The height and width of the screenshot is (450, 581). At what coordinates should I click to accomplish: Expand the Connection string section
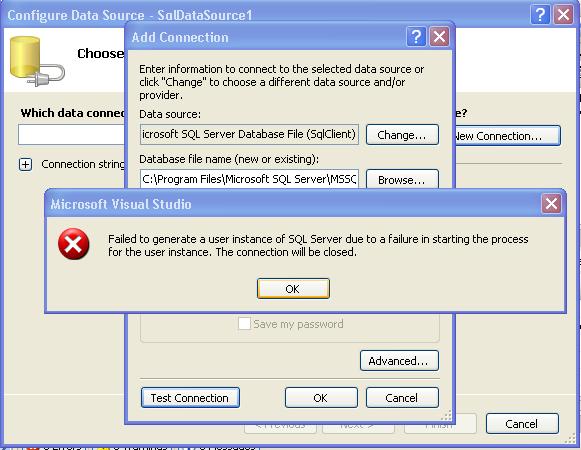[25, 164]
